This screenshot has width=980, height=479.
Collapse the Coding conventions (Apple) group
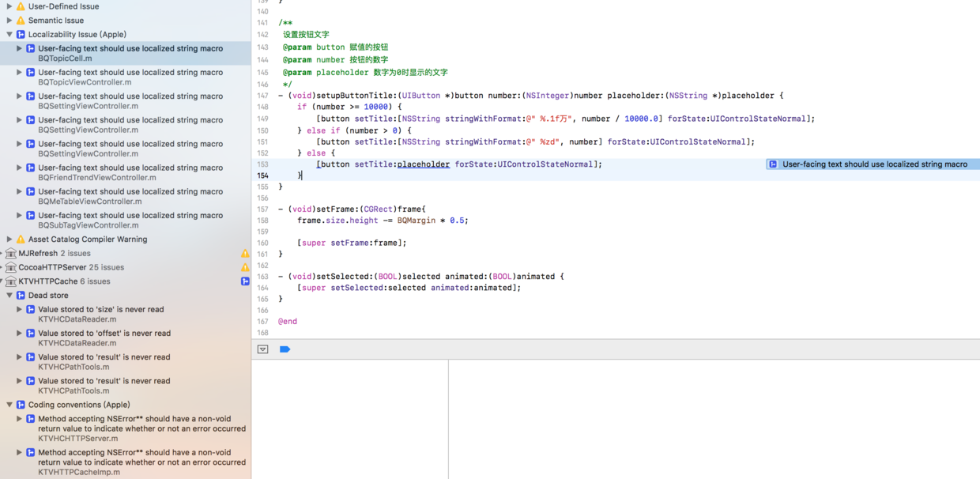[x=9, y=405]
